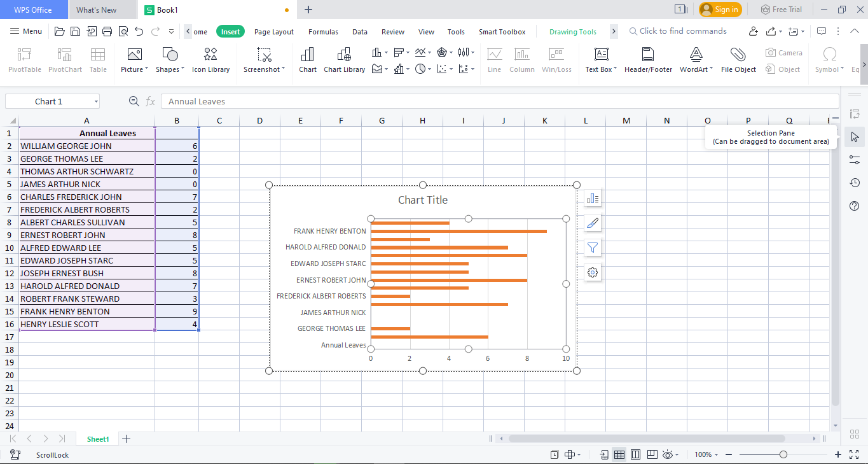
Task: Insert a column chart from the ribbon
Action: [376, 52]
